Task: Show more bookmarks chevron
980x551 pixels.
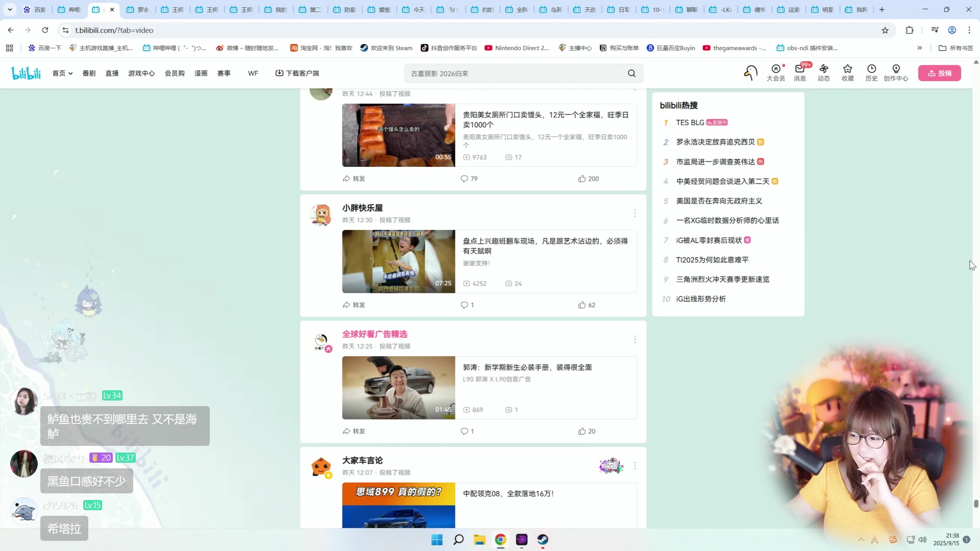Action: point(920,48)
